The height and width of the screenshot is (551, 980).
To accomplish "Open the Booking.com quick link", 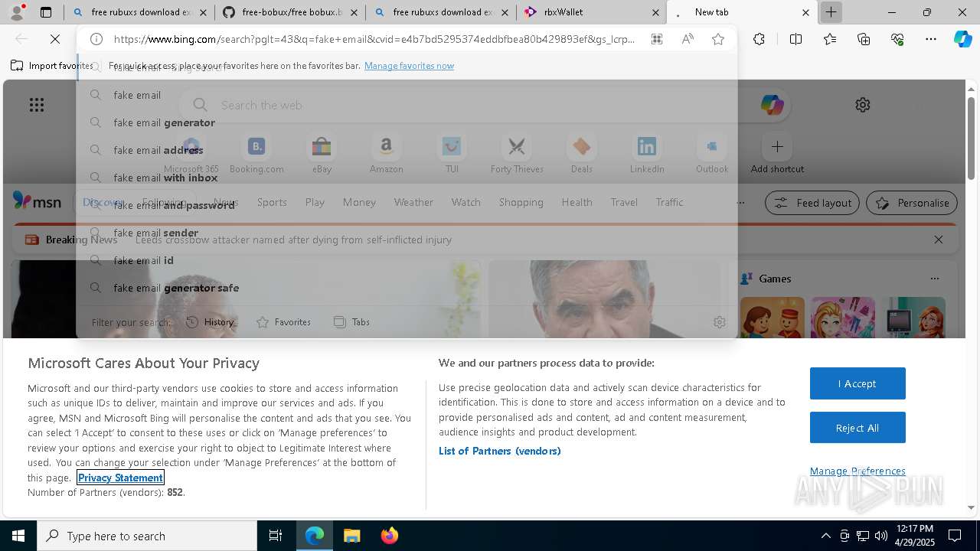I will tap(256, 154).
